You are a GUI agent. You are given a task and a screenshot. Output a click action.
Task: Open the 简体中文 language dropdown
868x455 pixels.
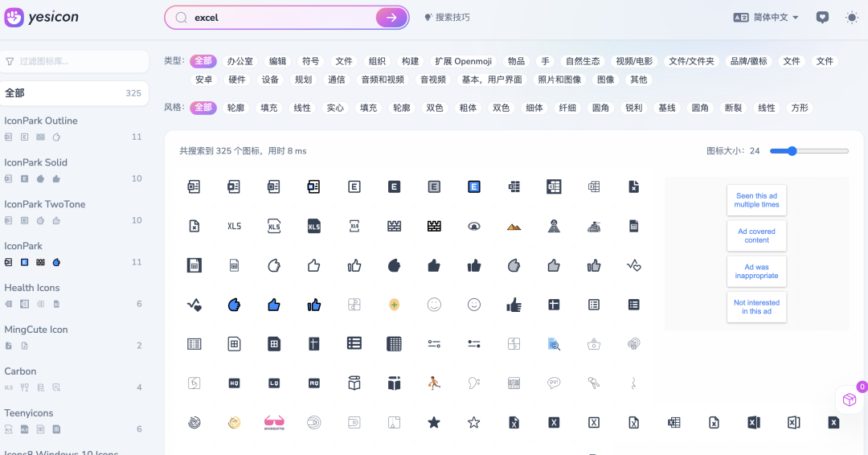(x=766, y=18)
